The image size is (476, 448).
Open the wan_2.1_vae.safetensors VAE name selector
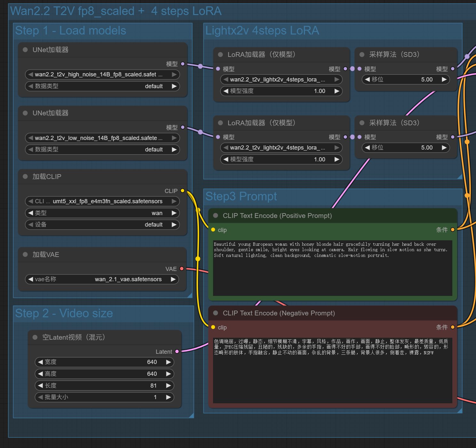point(102,279)
